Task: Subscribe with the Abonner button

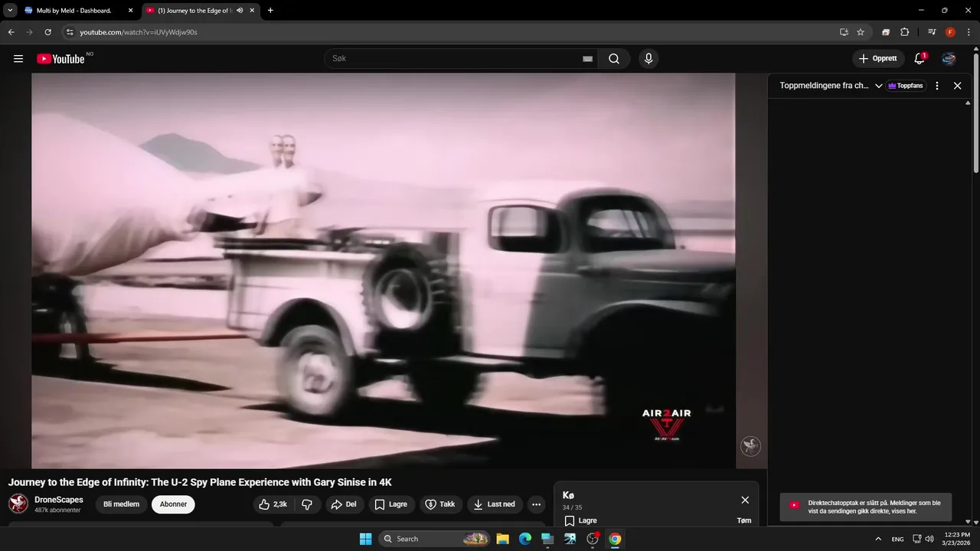Action: tap(173, 504)
